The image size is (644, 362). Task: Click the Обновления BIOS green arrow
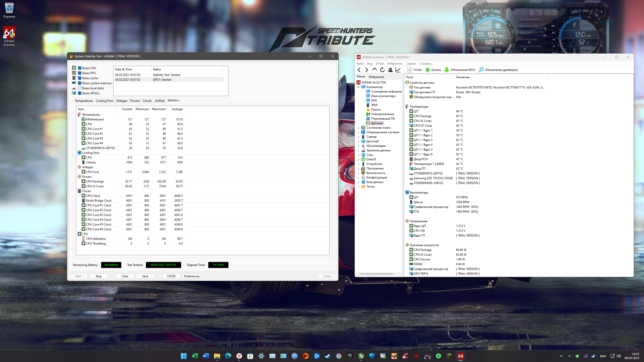(447, 70)
